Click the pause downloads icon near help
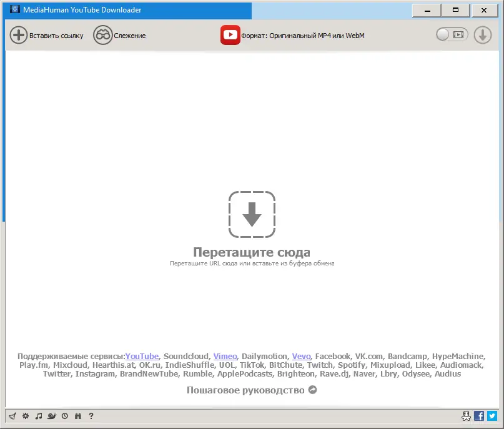This screenshot has height=429, width=504. point(78,416)
